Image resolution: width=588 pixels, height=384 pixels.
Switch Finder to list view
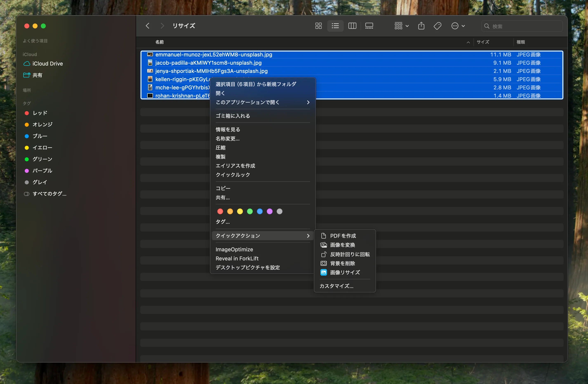click(335, 26)
